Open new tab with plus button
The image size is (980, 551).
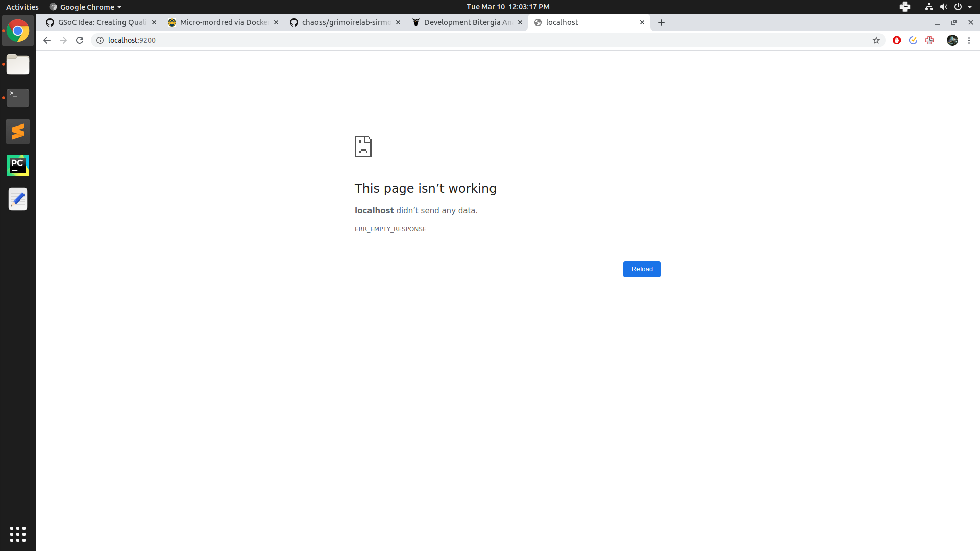coord(661,22)
